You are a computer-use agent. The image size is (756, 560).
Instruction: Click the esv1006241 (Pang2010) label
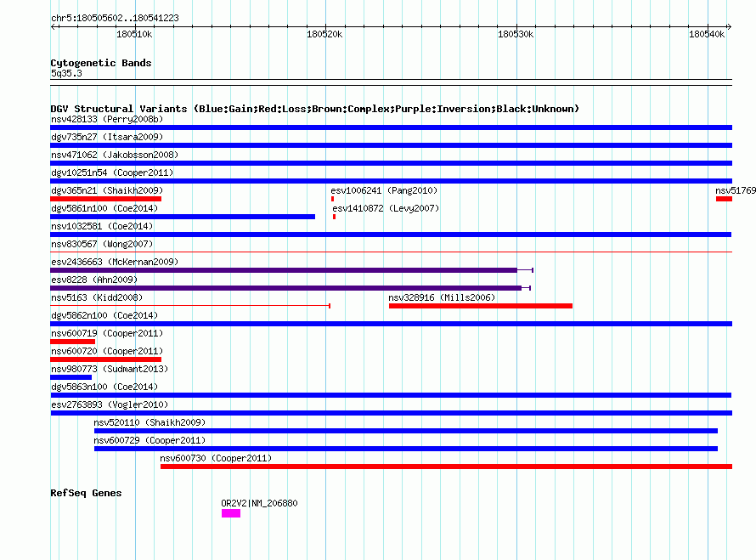coord(384,190)
